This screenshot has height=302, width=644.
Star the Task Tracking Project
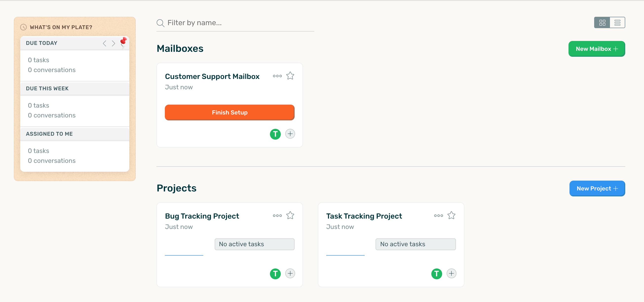[x=451, y=215]
